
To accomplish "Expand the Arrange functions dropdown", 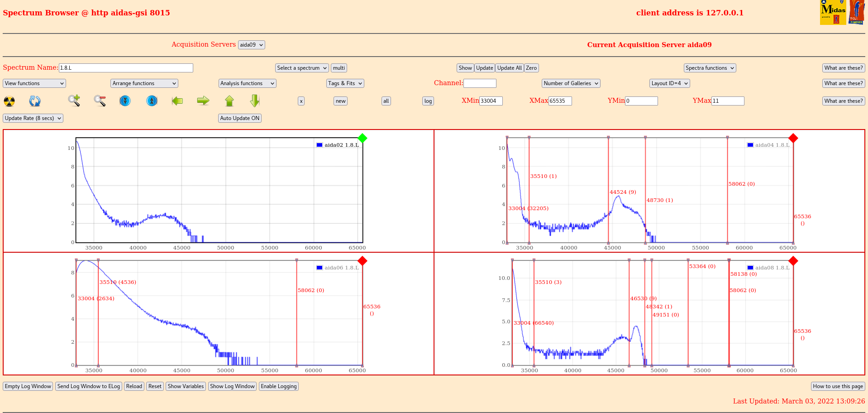I will (x=144, y=83).
